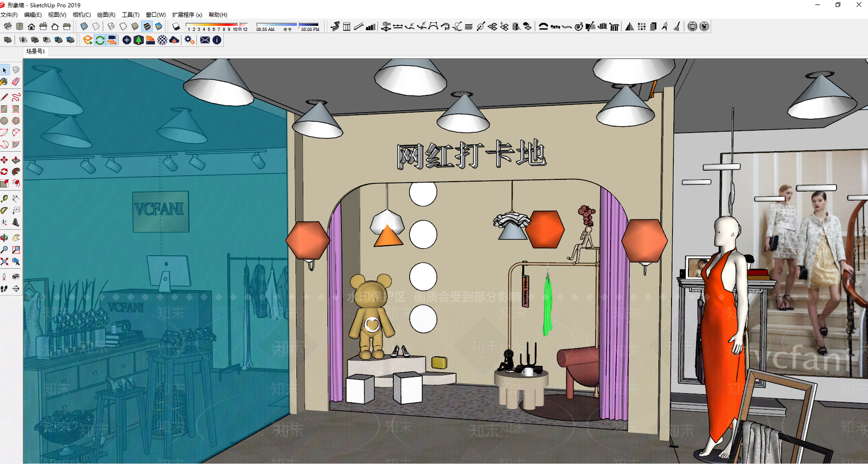The image size is (868, 464).
Task: Click the cloud upload icon
Action: (x=174, y=40)
